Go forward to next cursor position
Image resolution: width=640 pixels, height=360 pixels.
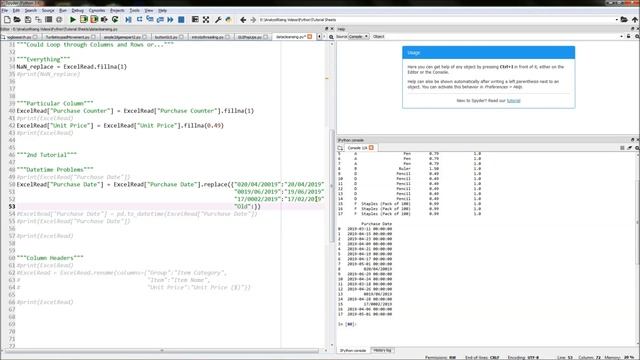pos(253,19)
